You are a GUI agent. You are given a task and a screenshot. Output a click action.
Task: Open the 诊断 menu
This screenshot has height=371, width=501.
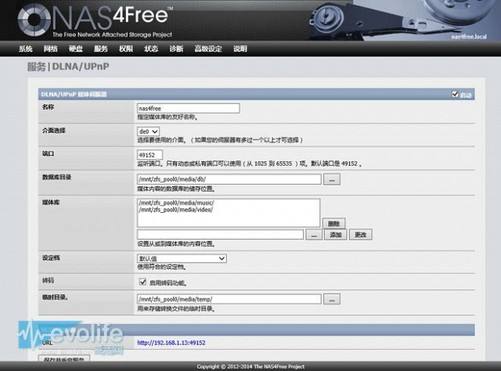click(176, 49)
